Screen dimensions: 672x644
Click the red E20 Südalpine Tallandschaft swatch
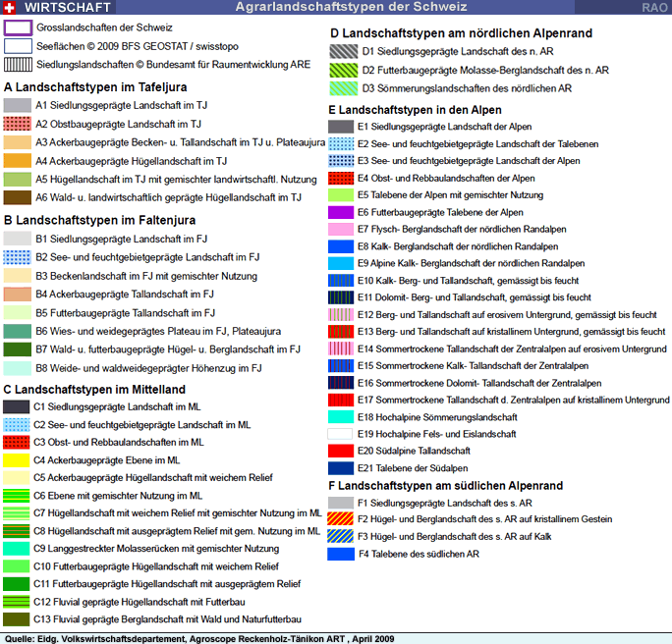pos(341,451)
